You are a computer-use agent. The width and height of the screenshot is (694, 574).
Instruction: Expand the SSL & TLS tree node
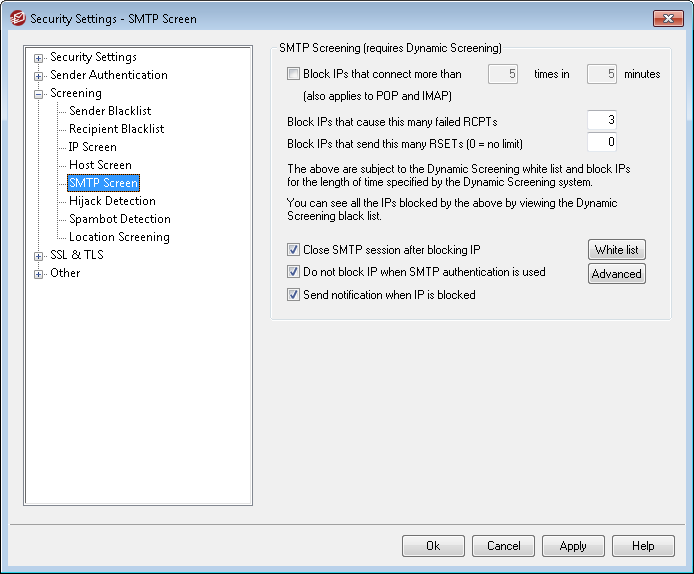click(39, 256)
